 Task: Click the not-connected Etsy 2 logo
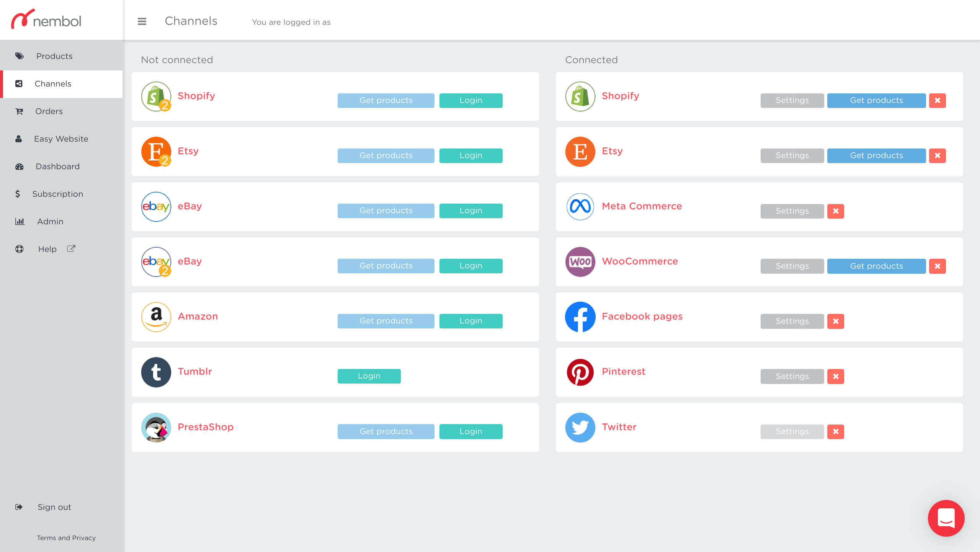pyautogui.click(x=156, y=152)
